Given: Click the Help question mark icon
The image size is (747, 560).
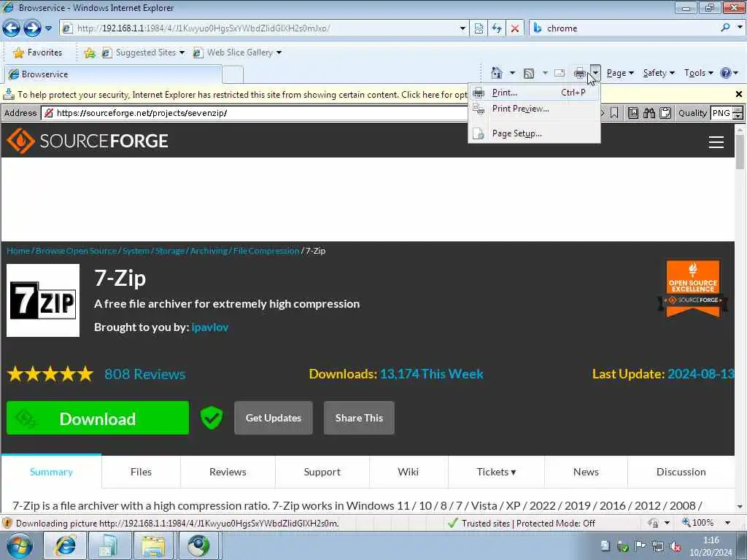Looking at the screenshot, I should click(x=726, y=73).
